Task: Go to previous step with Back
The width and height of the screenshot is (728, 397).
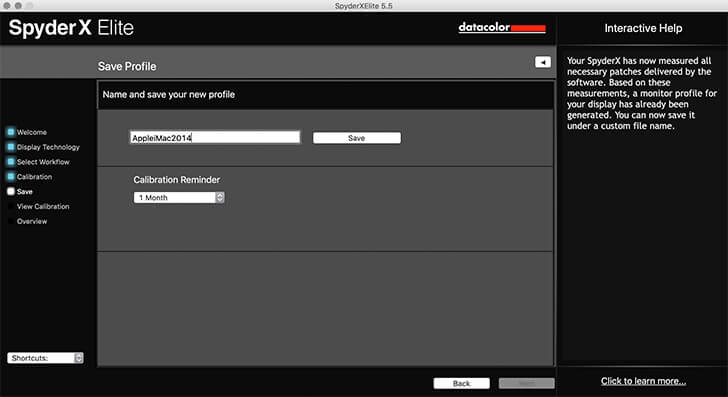Action: tap(462, 383)
